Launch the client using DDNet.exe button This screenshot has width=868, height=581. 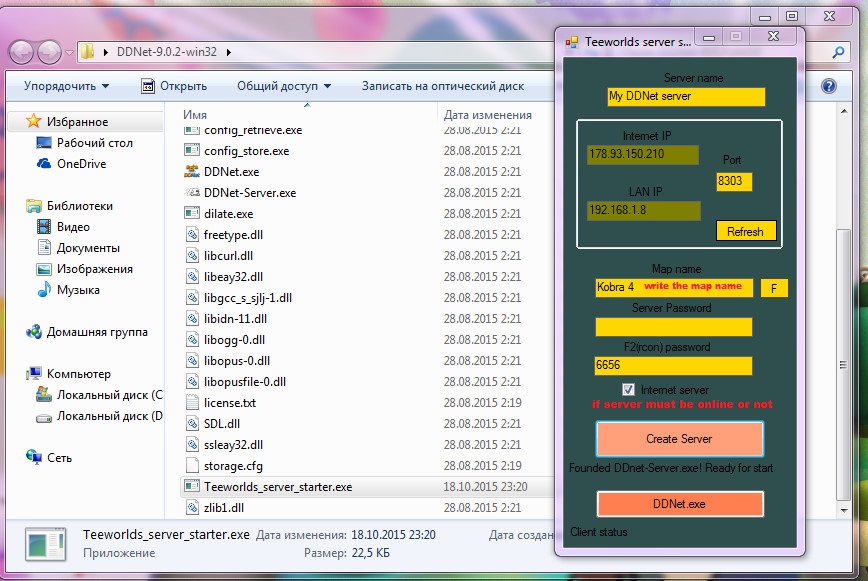pyautogui.click(x=680, y=504)
